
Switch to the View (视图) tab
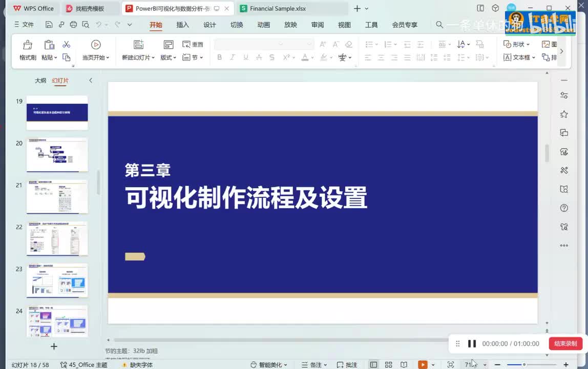[344, 25]
